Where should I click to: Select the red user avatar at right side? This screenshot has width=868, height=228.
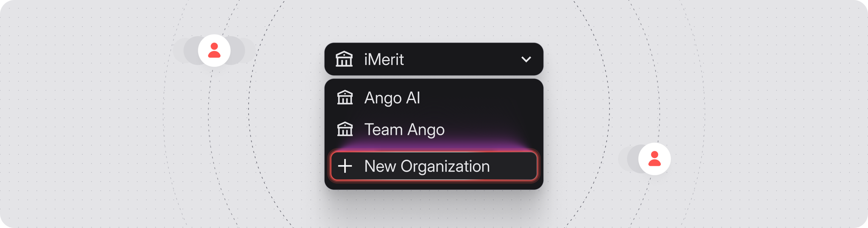tap(654, 159)
